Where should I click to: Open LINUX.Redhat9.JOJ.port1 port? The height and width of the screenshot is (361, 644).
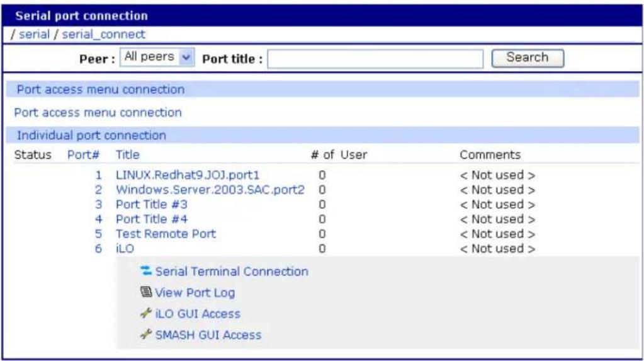(188, 175)
